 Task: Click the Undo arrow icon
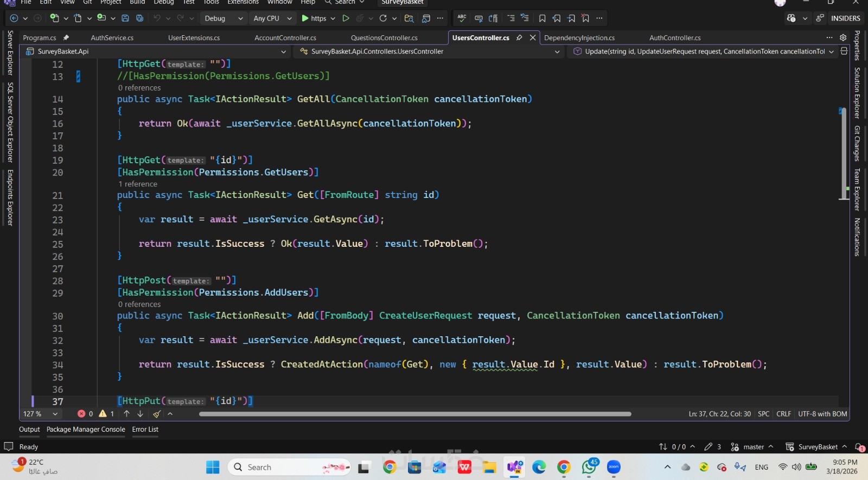157,18
